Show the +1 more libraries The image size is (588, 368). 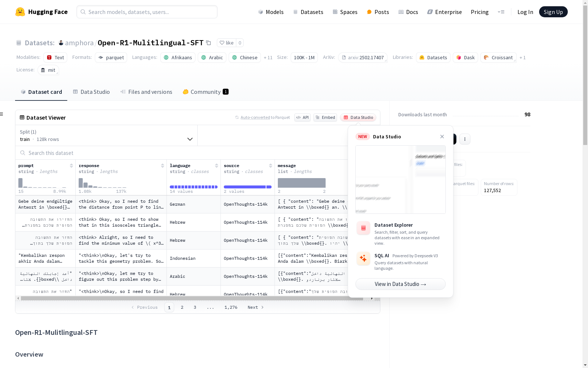point(523,57)
